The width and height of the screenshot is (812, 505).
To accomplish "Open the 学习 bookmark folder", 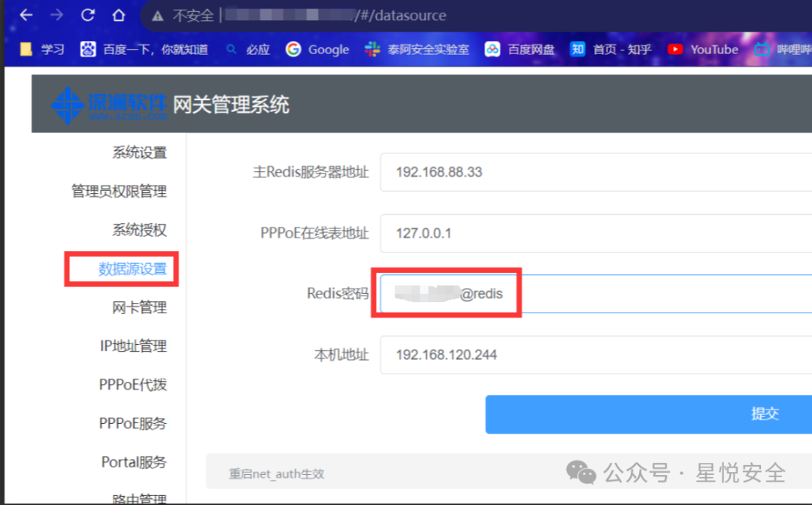I will pyautogui.click(x=42, y=50).
